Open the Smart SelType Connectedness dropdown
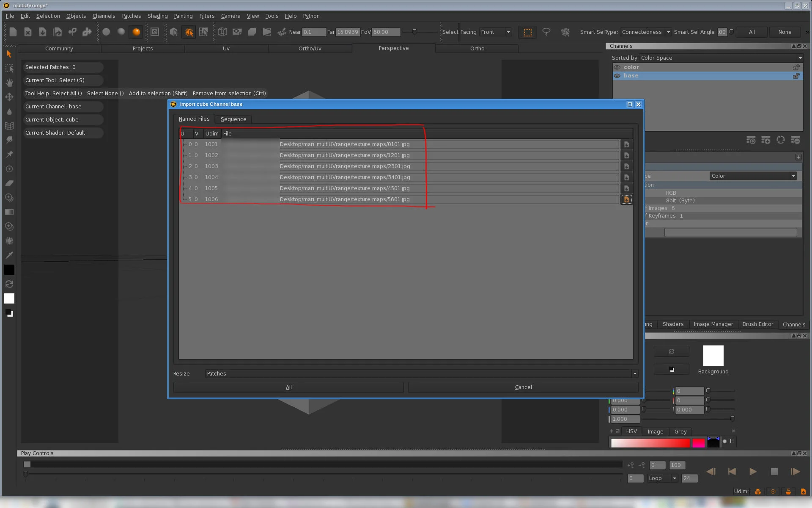812x508 pixels. pos(646,32)
